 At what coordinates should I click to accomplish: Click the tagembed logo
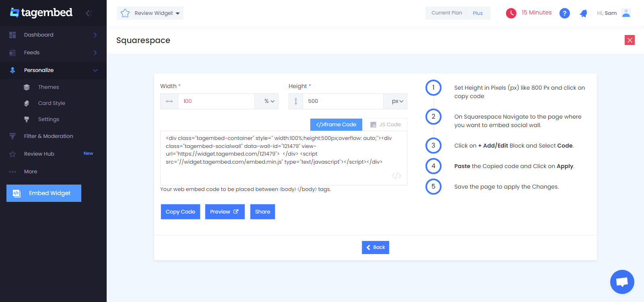tap(41, 13)
